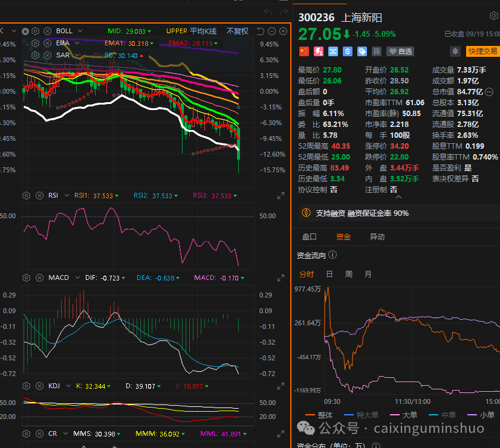Remove the EMA indicator with its X icon
Screen dimensions: 500x448
point(47,43)
